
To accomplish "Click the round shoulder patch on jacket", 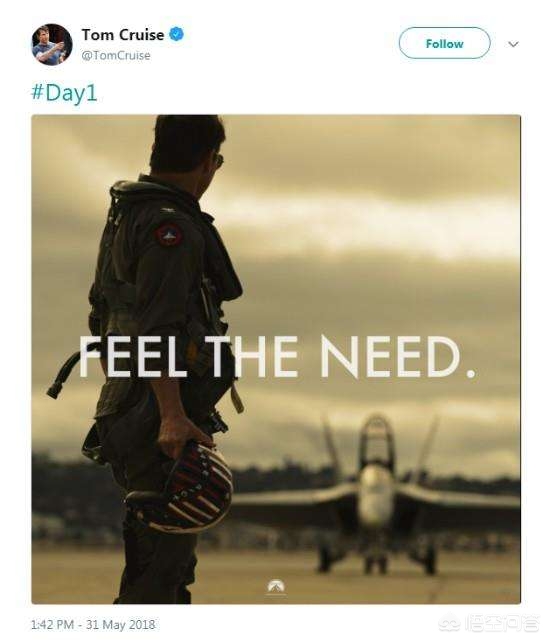I will click(169, 235).
